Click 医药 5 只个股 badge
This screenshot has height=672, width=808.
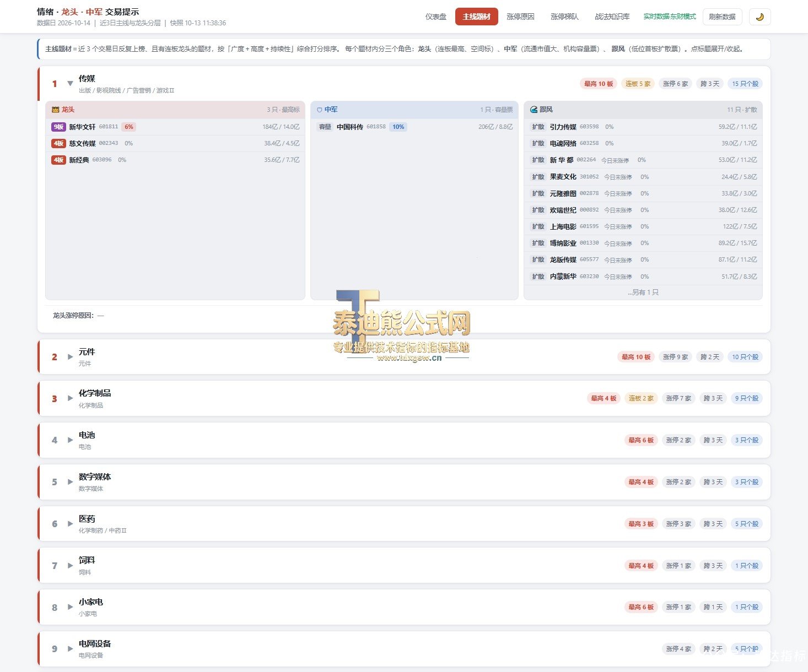(746, 524)
